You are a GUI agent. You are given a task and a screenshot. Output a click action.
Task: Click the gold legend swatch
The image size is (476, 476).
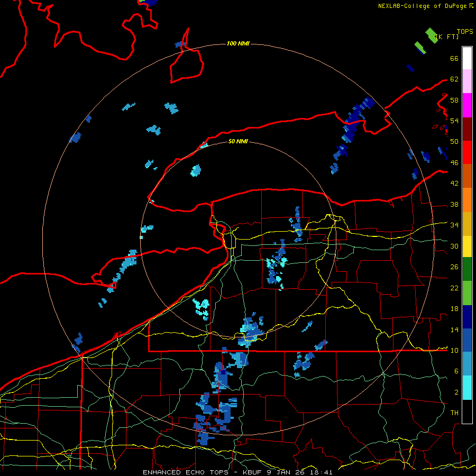(467, 224)
